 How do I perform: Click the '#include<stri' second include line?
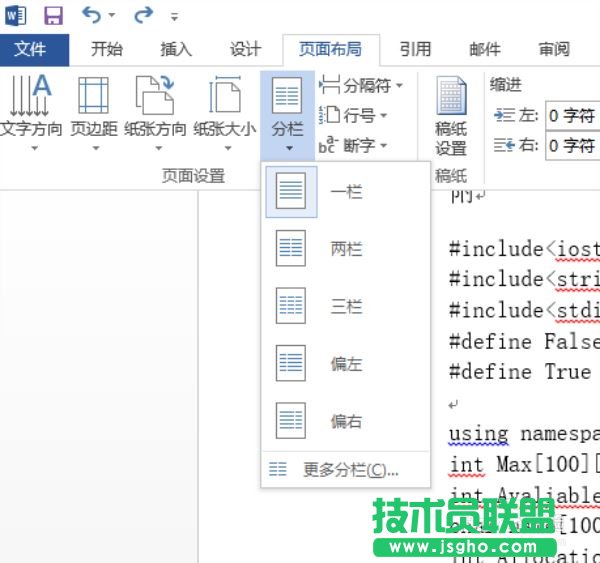point(524,279)
